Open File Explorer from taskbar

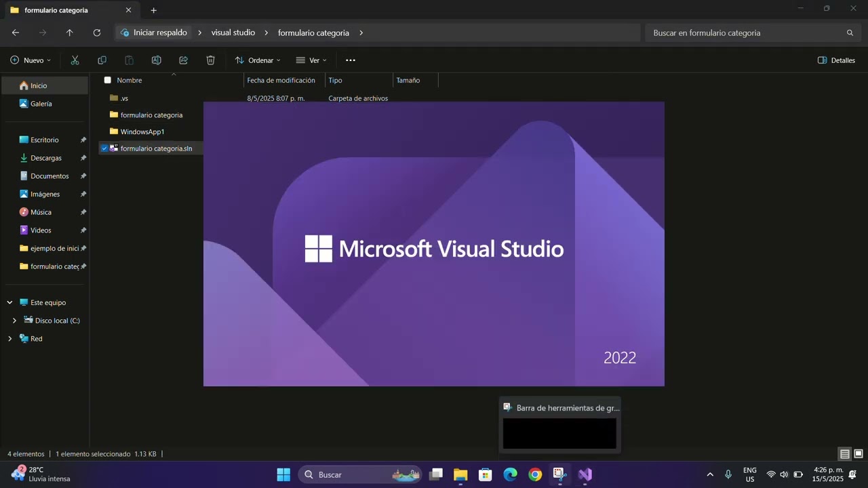point(460,474)
